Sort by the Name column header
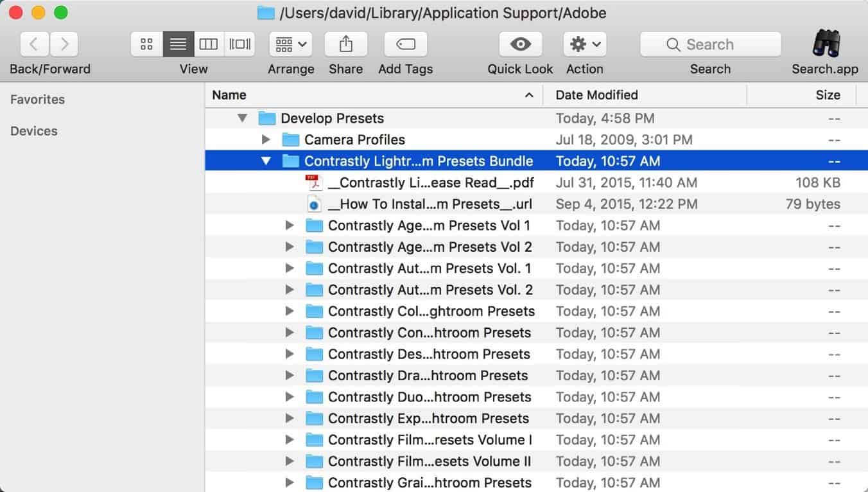868x492 pixels. pos(374,95)
